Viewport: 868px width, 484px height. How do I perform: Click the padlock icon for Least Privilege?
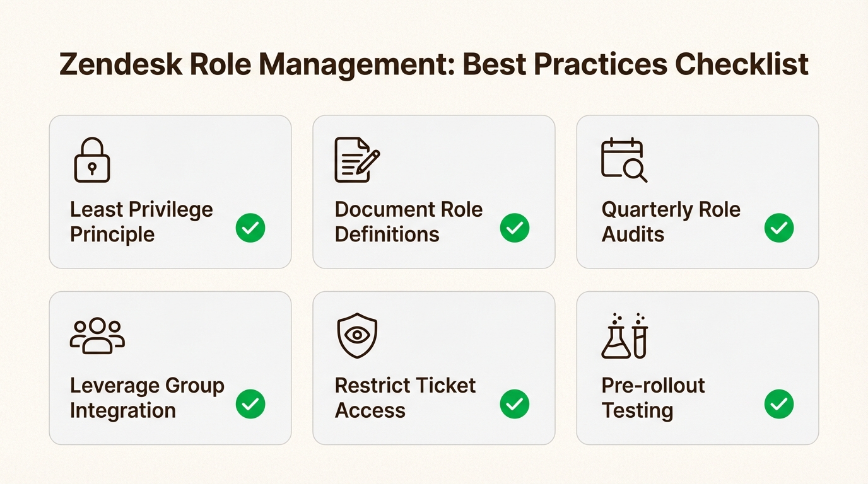point(92,160)
